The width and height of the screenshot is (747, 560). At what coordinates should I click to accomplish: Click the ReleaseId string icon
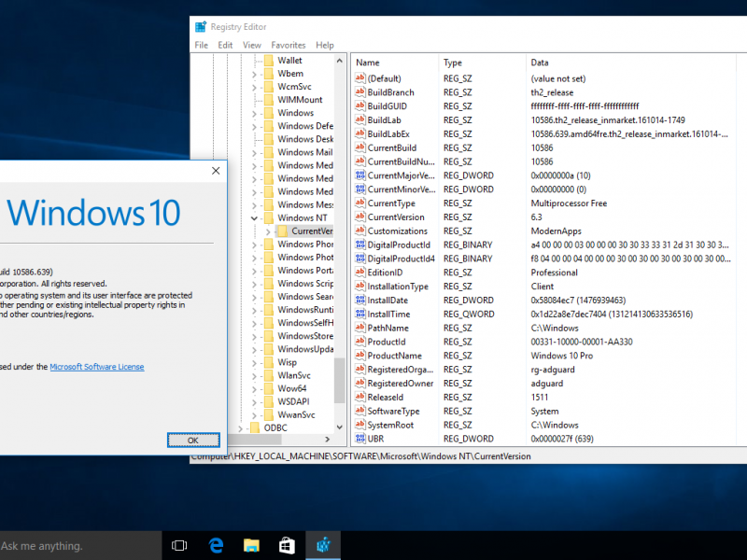point(360,397)
